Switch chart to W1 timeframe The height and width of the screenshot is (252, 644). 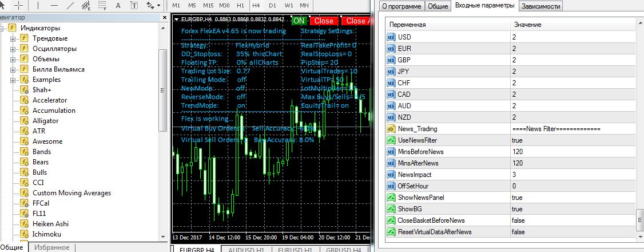click(289, 5)
